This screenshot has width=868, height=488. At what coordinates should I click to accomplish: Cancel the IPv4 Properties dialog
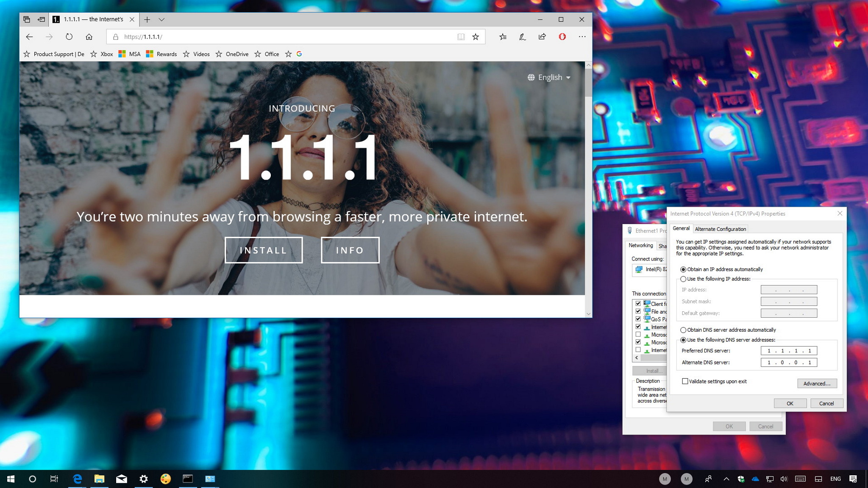826,404
